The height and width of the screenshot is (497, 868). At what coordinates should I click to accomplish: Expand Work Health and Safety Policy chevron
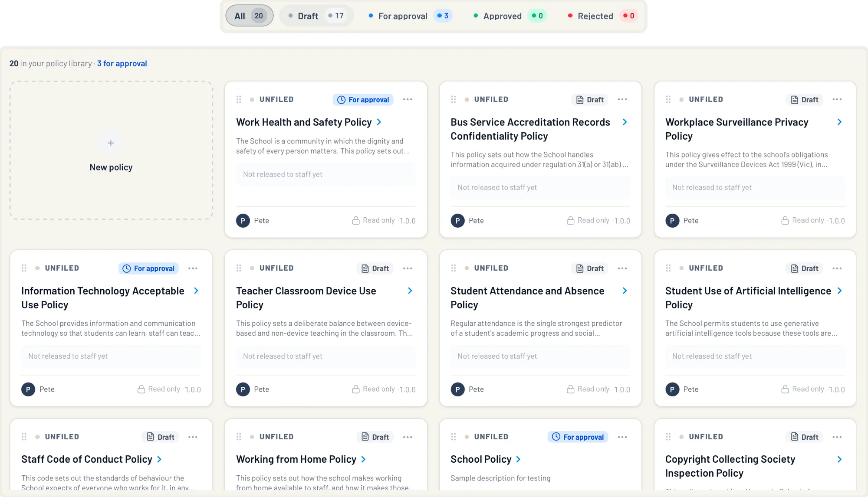(379, 122)
